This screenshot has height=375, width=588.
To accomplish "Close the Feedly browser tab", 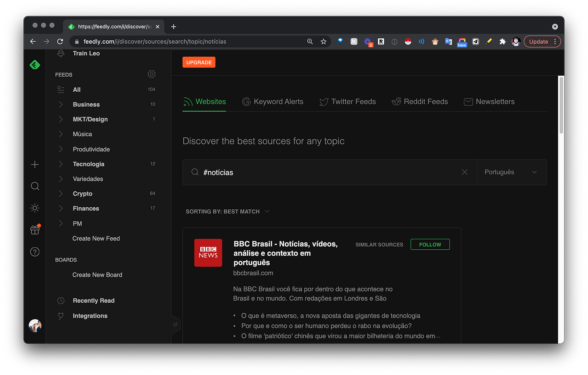I will pos(157,27).
